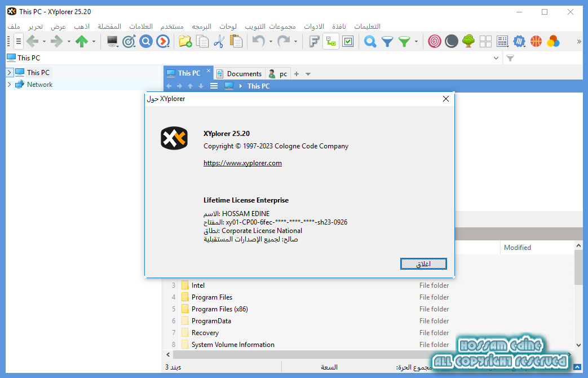
Task: Click the filter funnel beside address bar
Action: coord(510,58)
